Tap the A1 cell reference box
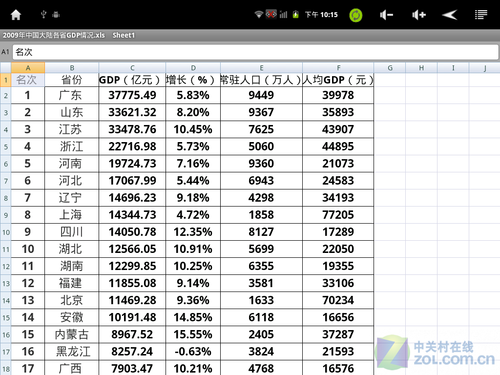The width and height of the screenshot is (500, 375). click(x=5, y=52)
